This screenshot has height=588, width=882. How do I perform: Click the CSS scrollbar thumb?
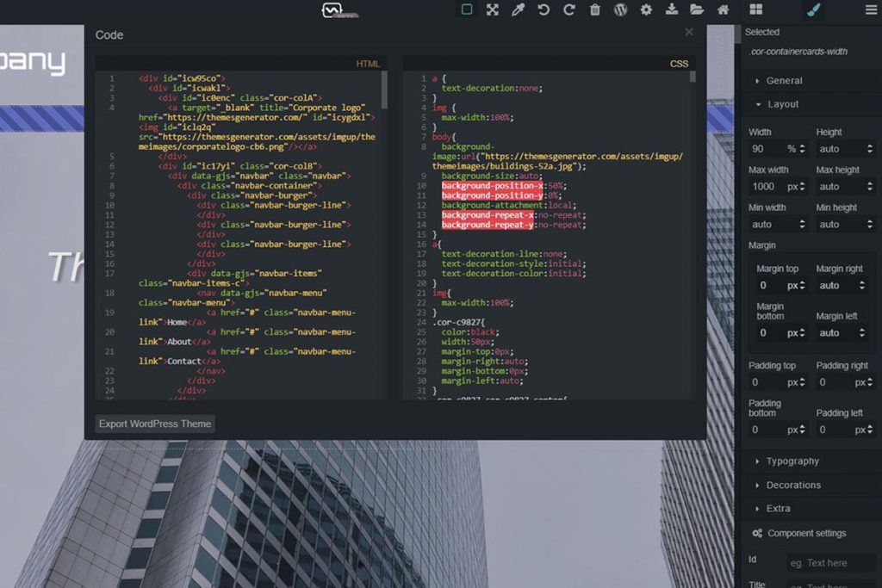coord(693,77)
